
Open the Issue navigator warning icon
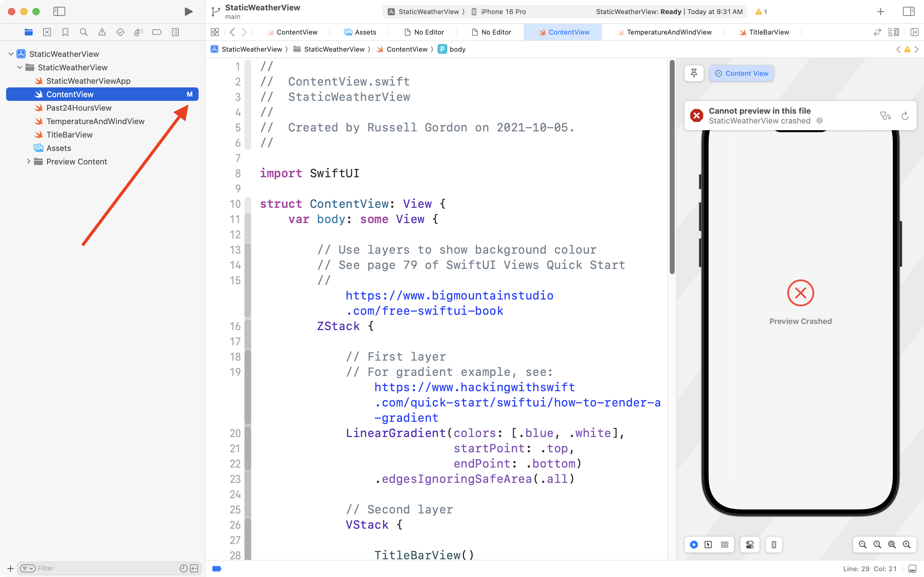(x=102, y=32)
